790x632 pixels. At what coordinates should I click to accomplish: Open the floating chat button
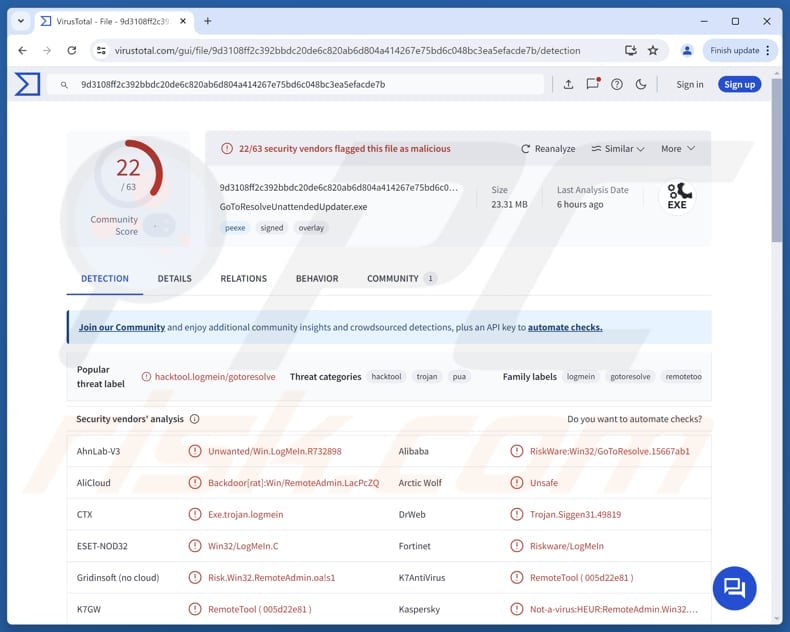click(735, 588)
